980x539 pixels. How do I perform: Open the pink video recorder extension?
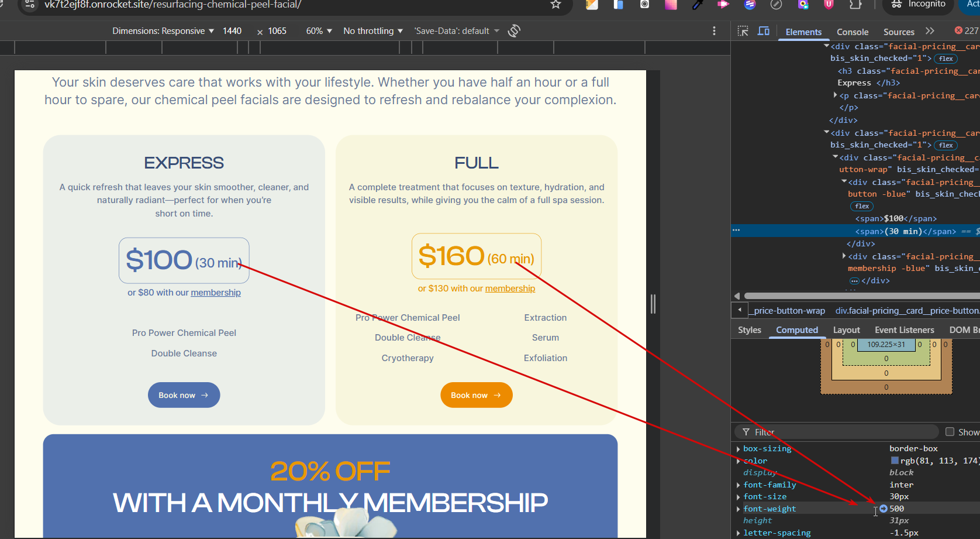coord(723,4)
